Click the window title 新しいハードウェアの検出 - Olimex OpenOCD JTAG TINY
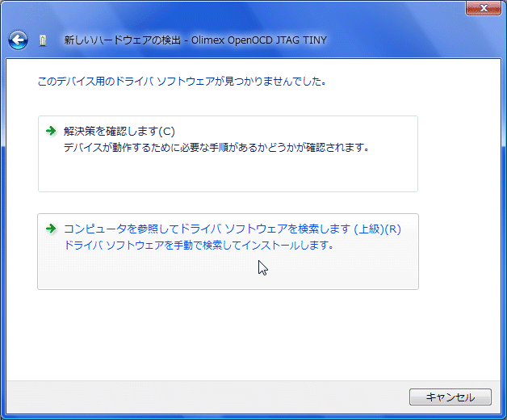The height and width of the screenshot is (420, 507). pos(195,40)
